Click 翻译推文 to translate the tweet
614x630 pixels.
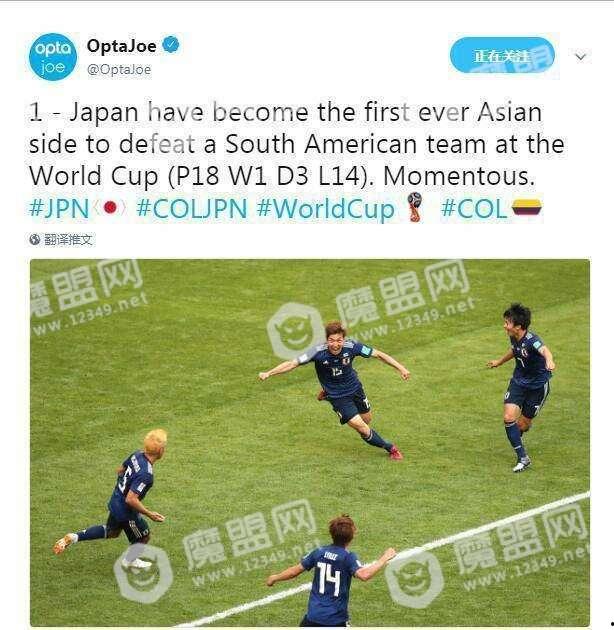coord(68,240)
